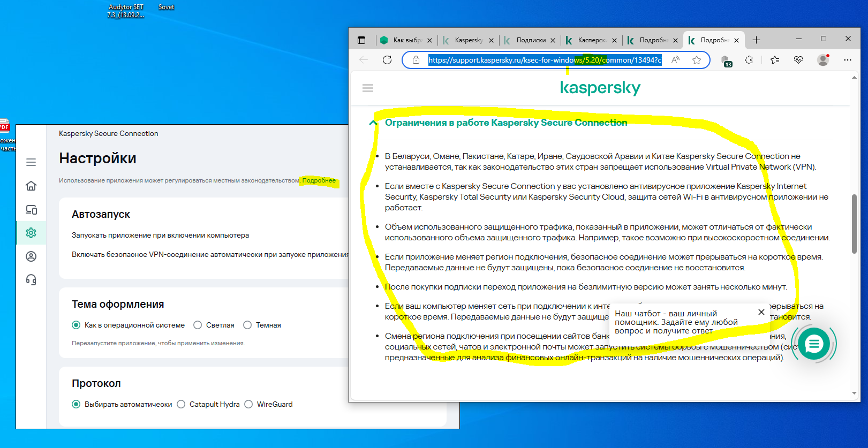Screen dimensions: 868x448
Task: Close the 'Как выбр' tab
Action: click(x=429, y=40)
